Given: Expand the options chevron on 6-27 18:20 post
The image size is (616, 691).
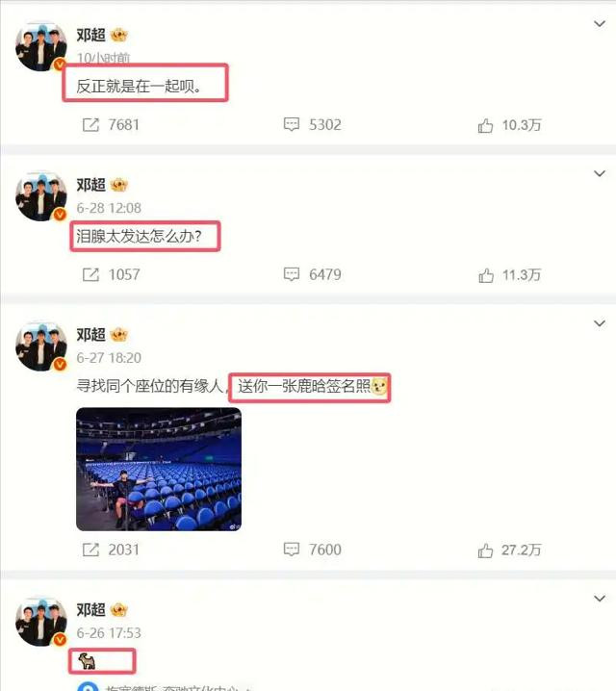Looking at the screenshot, I should click(600, 323).
